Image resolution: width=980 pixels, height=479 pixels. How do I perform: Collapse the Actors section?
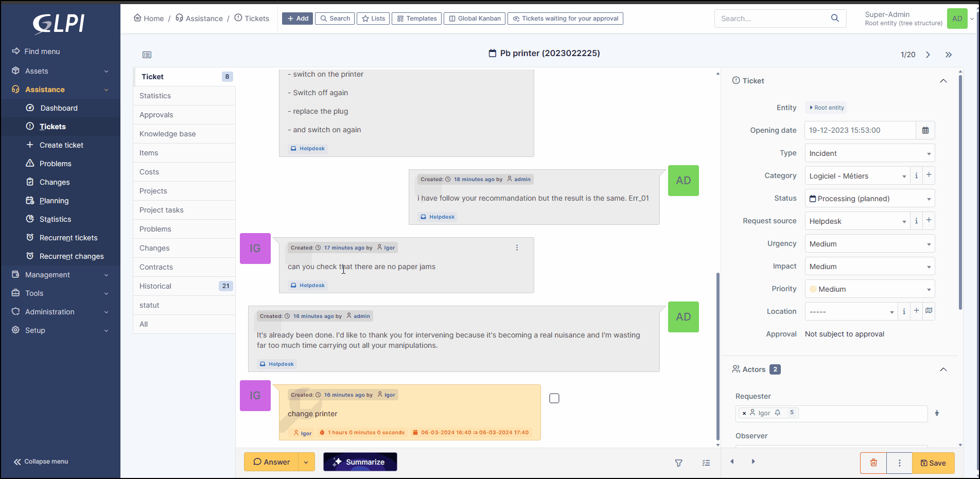[x=943, y=369]
